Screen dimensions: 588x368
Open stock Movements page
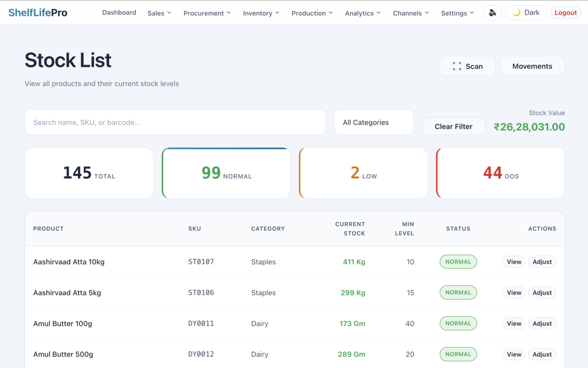click(532, 66)
